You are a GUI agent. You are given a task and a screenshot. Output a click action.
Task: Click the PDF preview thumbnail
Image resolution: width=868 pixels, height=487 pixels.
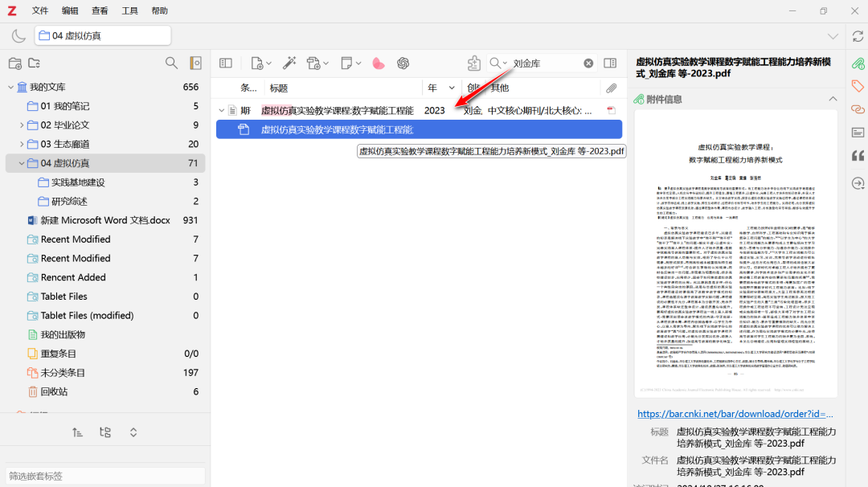(x=735, y=253)
